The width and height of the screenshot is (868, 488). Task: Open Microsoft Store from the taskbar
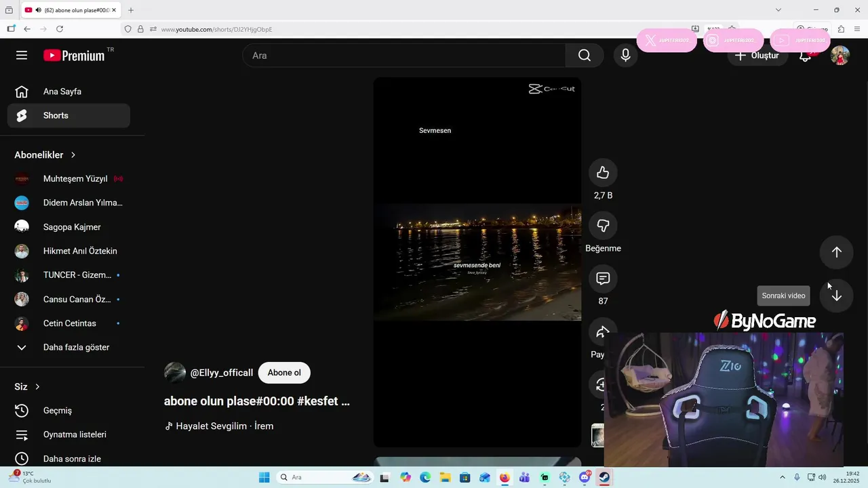coord(465,477)
